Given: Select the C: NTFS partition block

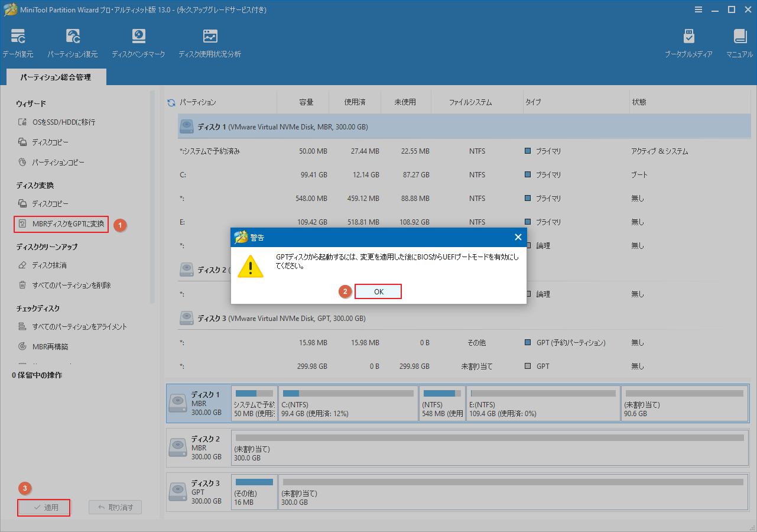Looking at the screenshot, I should [347, 403].
